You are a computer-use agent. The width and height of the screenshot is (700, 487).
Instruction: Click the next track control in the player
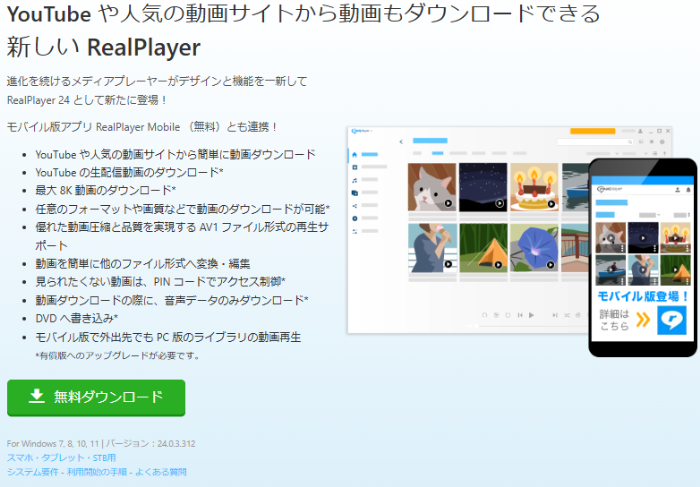tap(555, 315)
